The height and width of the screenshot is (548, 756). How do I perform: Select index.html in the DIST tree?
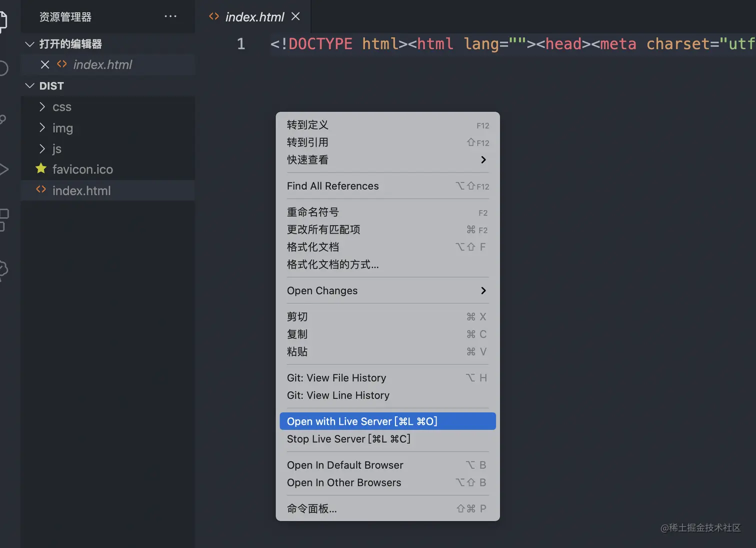[108, 190]
